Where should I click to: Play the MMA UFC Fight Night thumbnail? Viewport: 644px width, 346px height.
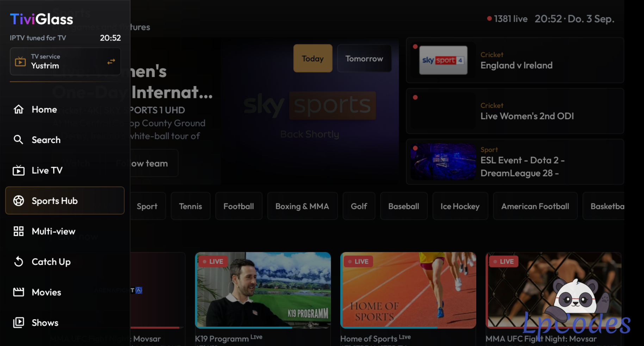pos(553,290)
